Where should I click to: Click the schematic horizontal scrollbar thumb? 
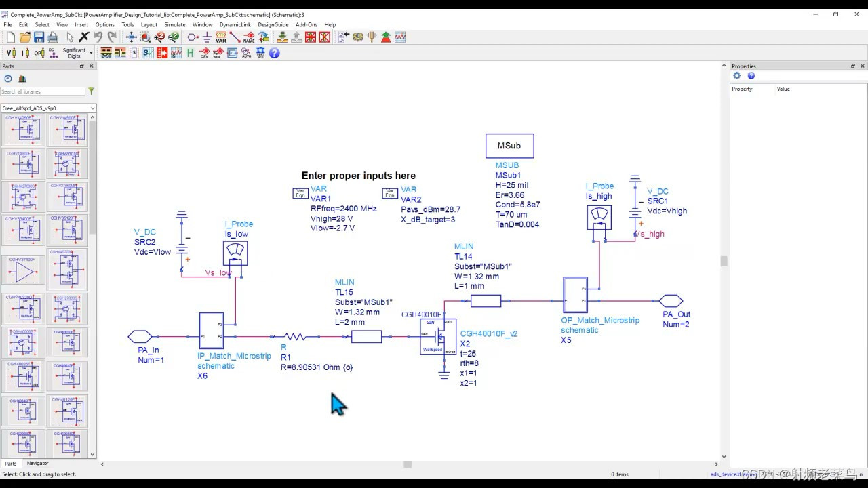tap(408, 464)
